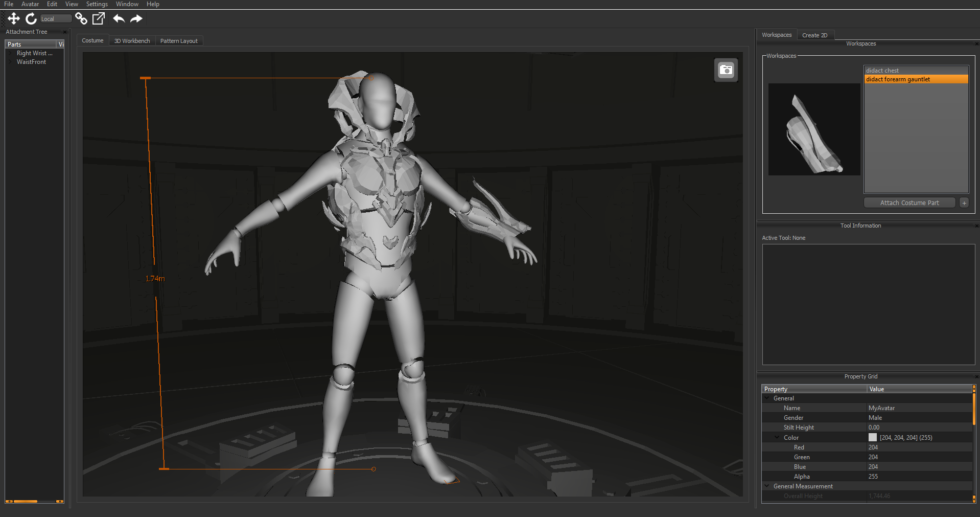Screen dimensions: 980x517
Task: Open the Window menu
Action: click(x=127, y=4)
